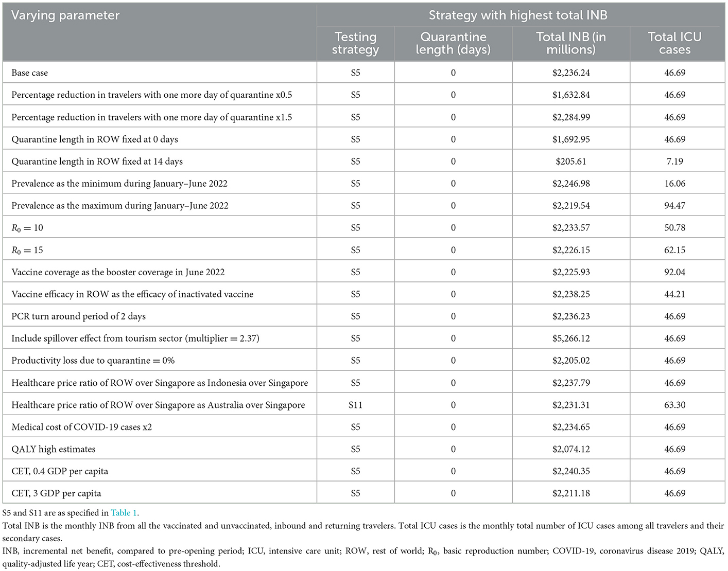728x571 pixels.
Task: Click 'Vaccine efficacy in ROW' row label
Action: tap(132, 294)
